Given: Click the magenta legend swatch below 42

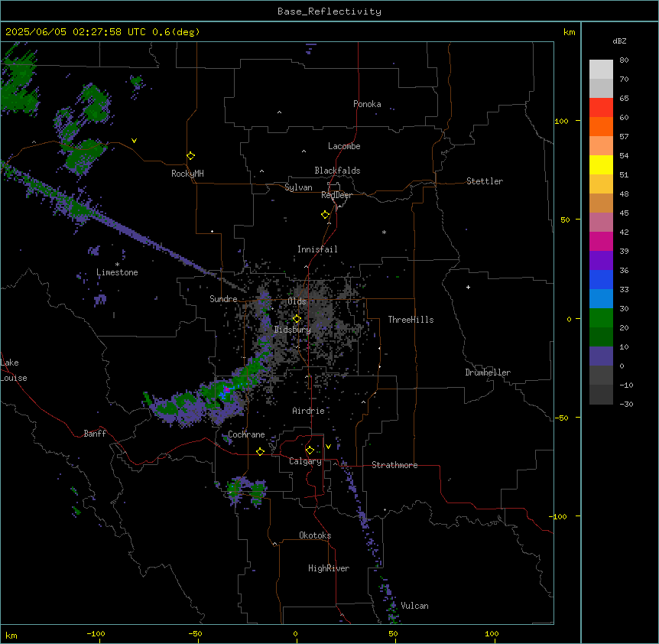Looking at the screenshot, I should (601, 241).
